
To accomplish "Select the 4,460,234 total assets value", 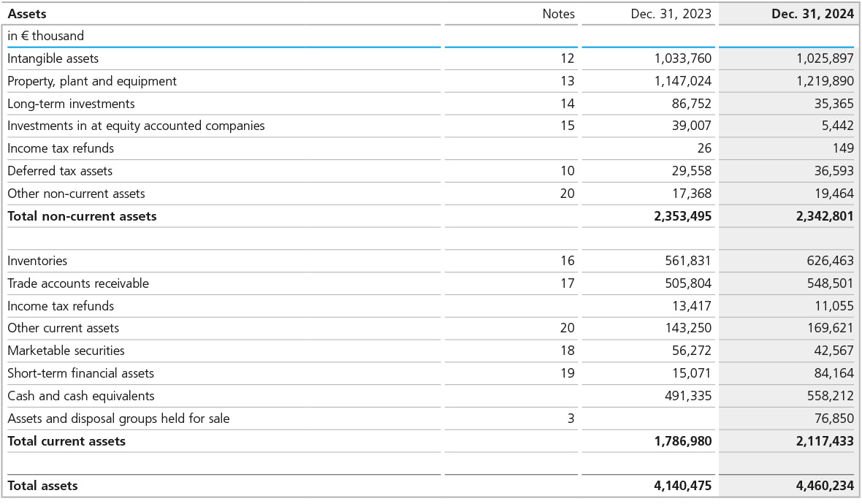I will (x=825, y=486).
